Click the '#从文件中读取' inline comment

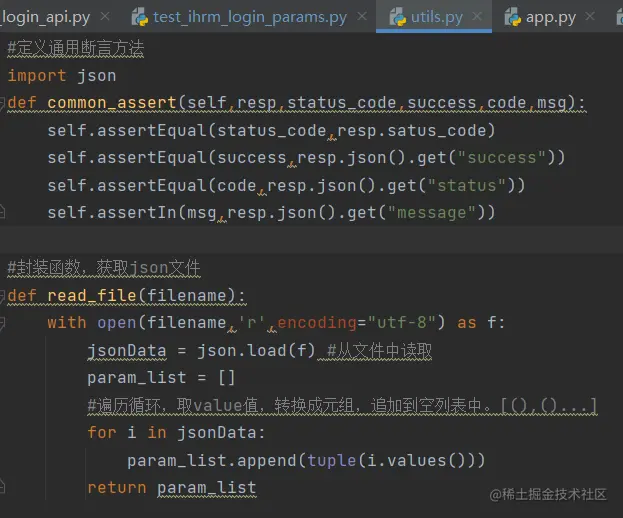click(x=379, y=351)
